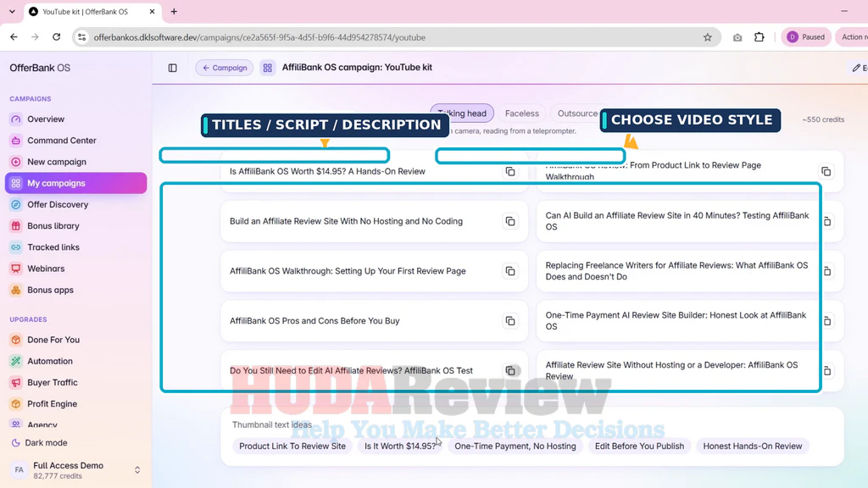The image size is (868, 488).
Task: Copy 'Build an Affiliate Review Site' title
Action: click(509, 221)
